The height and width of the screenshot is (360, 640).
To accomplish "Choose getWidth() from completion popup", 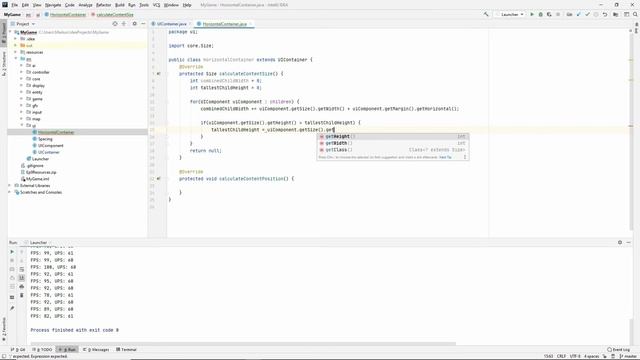I will coord(393,143).
